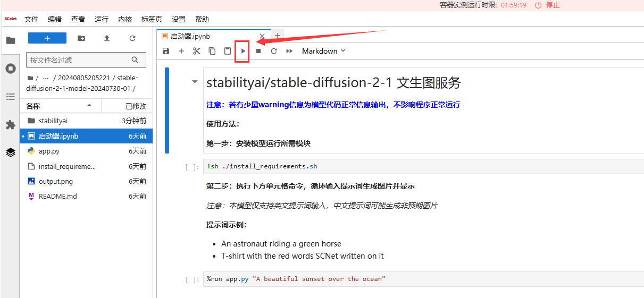The width and height of the screenshot is (644, 298).
Task: Expand the breadcrumb ellipsis
Action: (x=46, y=78)
